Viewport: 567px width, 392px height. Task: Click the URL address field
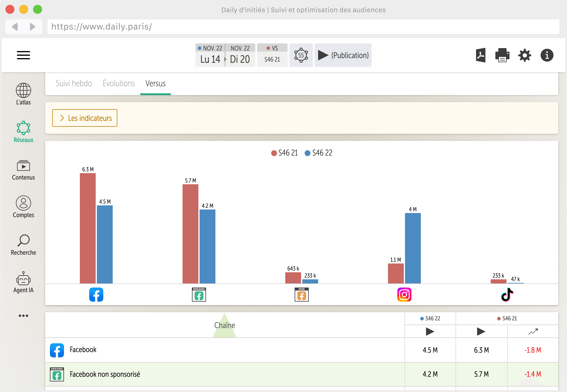(x=303, y=27)
